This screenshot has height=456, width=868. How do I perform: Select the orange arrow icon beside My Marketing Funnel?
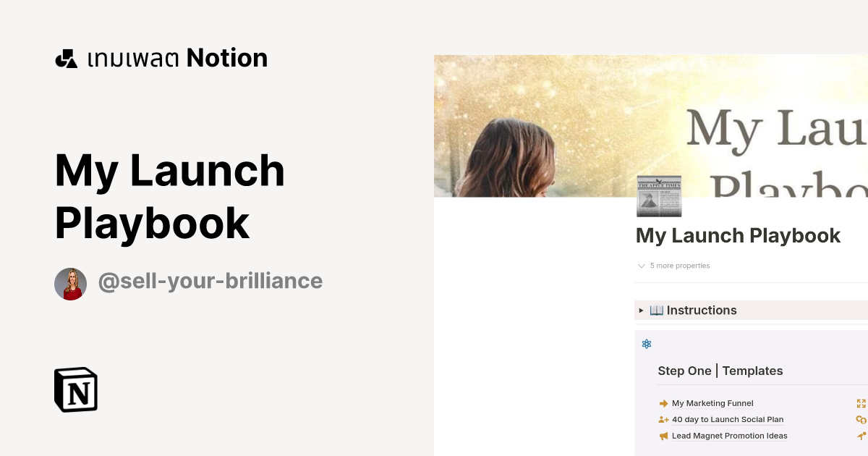663,403
